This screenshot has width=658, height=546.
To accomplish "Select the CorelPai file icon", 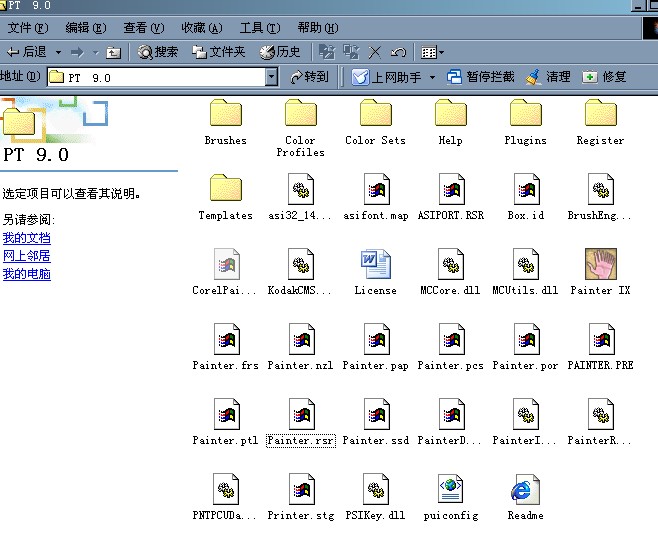I will (x=227, y=264).
